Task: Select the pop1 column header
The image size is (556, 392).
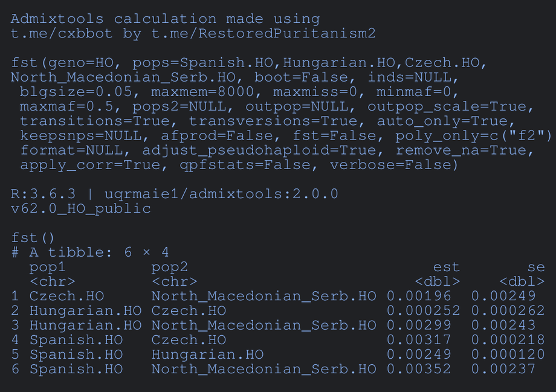Action: click(47, 267)
